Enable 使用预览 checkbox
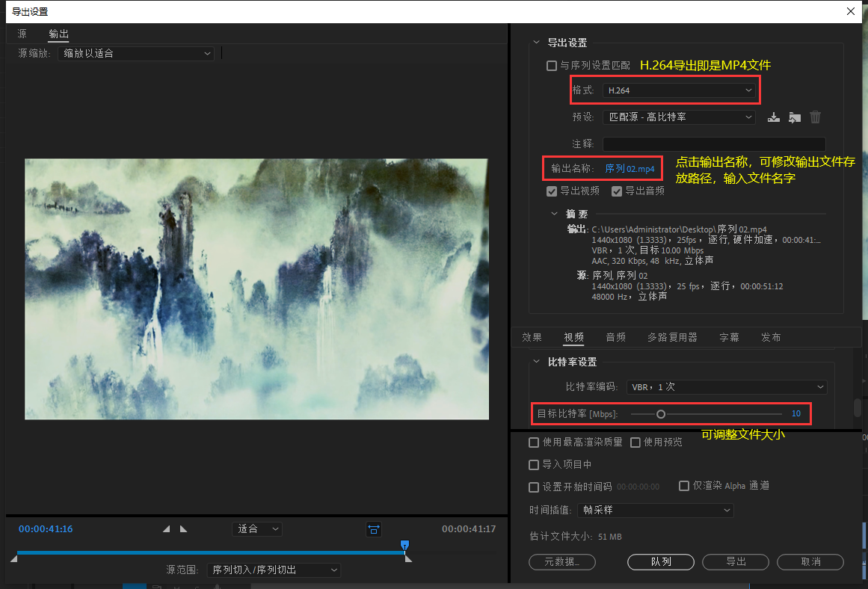The width and height of the screenshot is (868, 589). [x=635, y=442]
